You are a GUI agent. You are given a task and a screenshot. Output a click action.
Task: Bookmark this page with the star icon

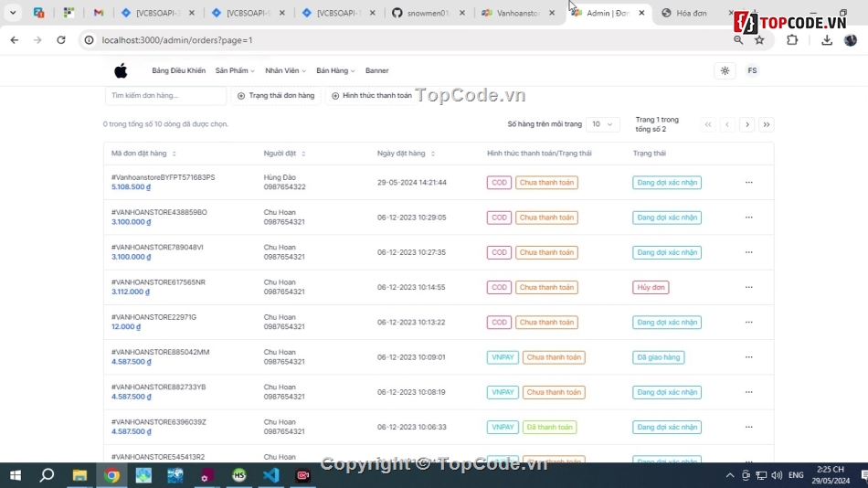(759, 40)
